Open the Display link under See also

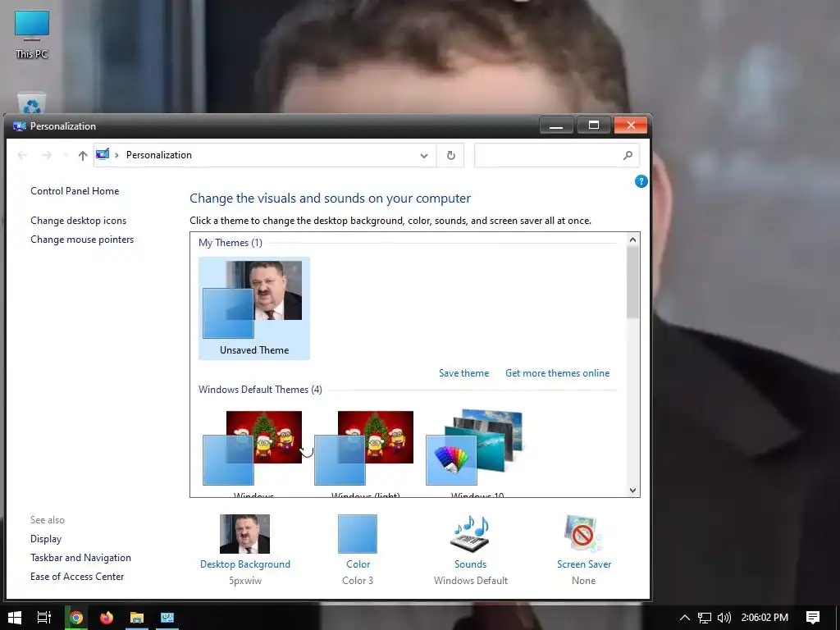(46, 539)
